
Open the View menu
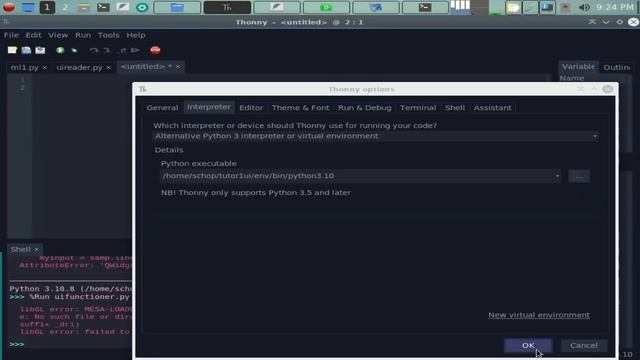coord(58,35)
